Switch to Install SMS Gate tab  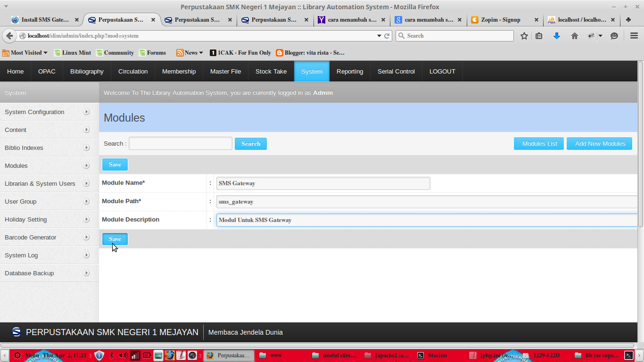pos(45,20)
